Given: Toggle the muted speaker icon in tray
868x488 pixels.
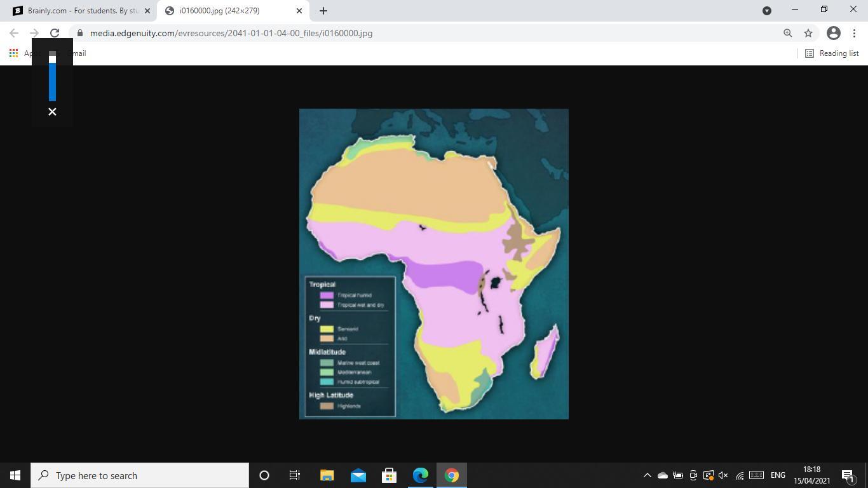Looking at the screenshot, I should pos(723,475).
